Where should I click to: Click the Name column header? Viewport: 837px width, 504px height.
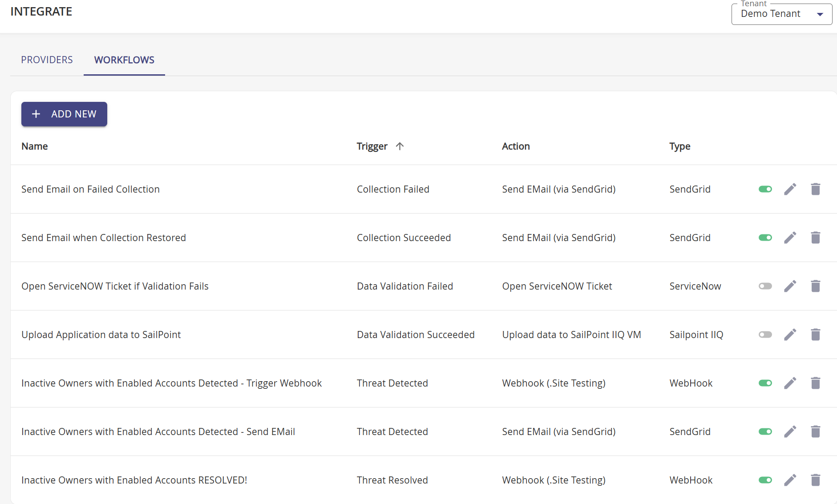point(34,146)
